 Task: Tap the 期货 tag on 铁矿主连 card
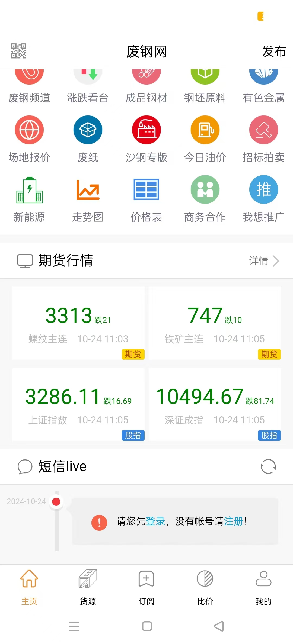(269, 354)
